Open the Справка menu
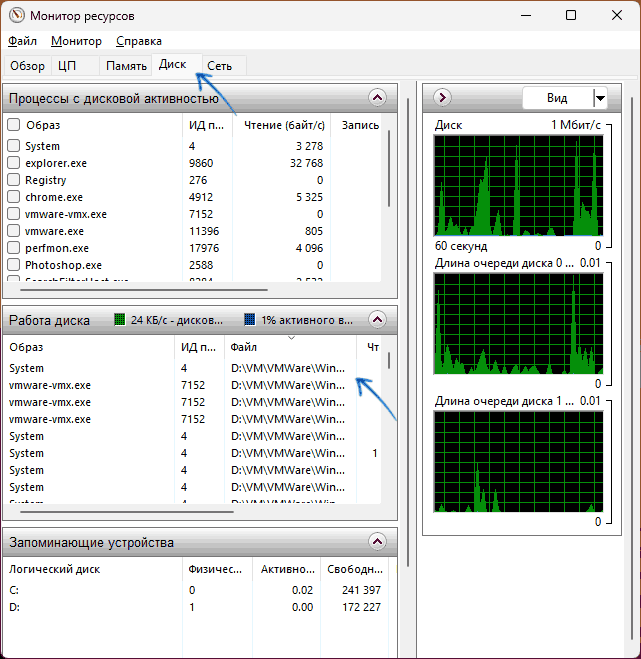This screenshot has width=641, height=659. point(138,41)
